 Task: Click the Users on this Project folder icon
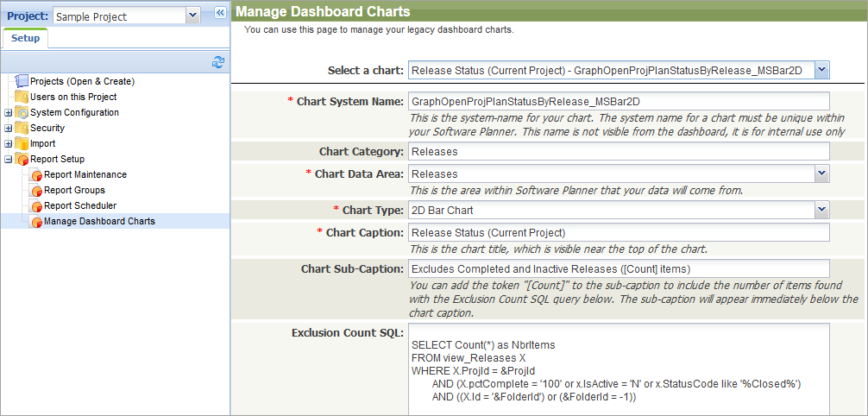click(x=22, y=97)
